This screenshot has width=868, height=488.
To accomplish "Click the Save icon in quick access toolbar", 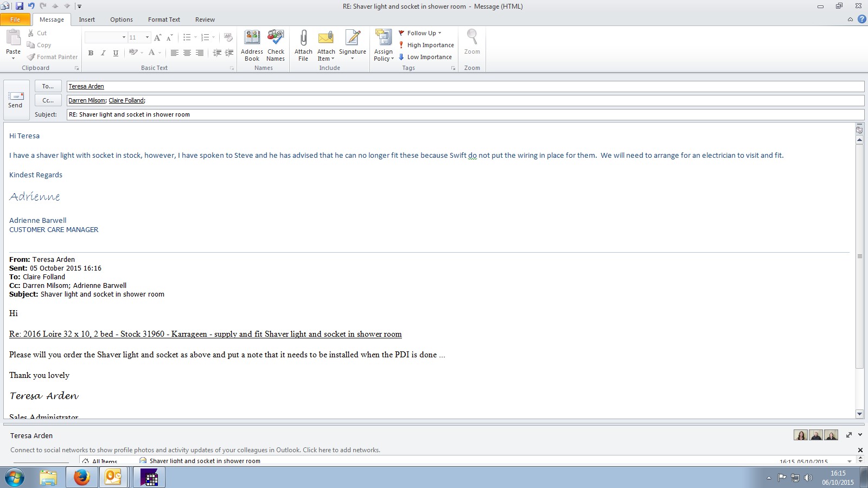I will tap(20, 6).
